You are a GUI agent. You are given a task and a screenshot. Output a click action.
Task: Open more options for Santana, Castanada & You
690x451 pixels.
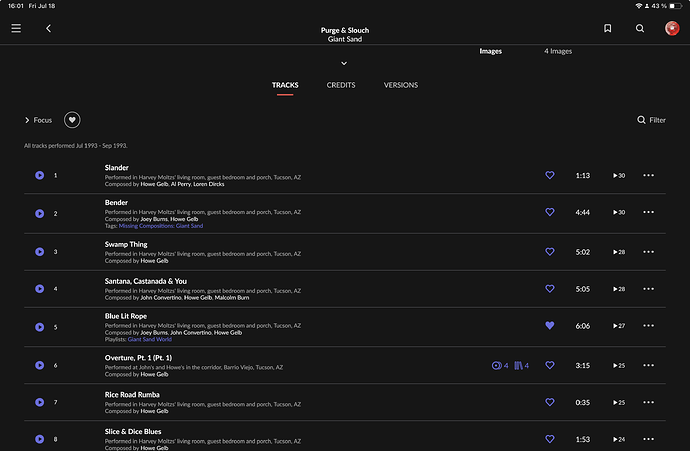pyautogui.click(x=648, y=289)
